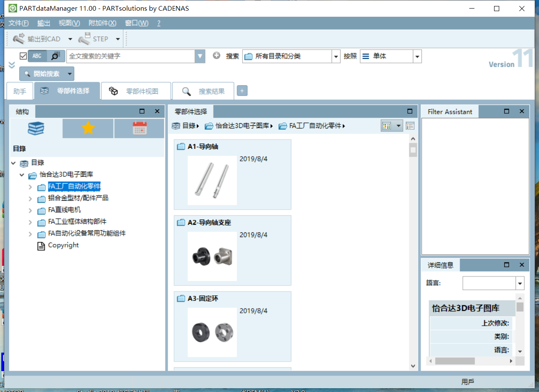Screen dimensions: 539x392
Task: Open the 開始搜索 dropdown arrow
Action: coord(70,74)
